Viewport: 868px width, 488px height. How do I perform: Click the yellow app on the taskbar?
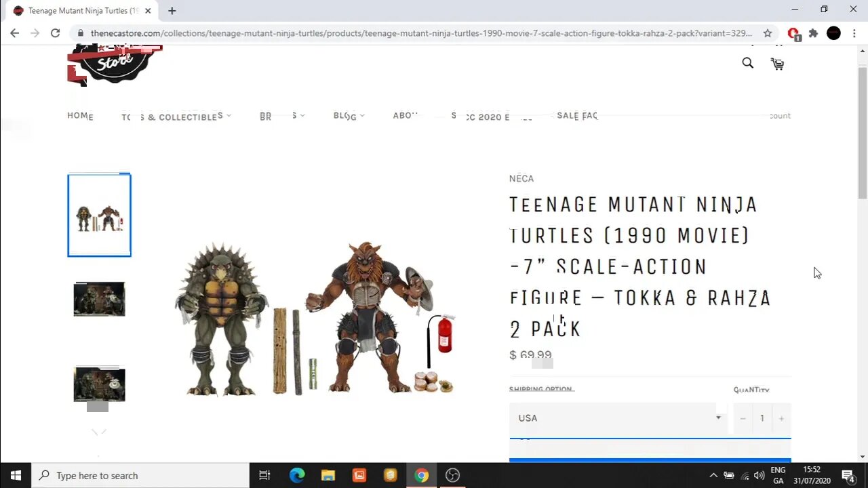391,475
